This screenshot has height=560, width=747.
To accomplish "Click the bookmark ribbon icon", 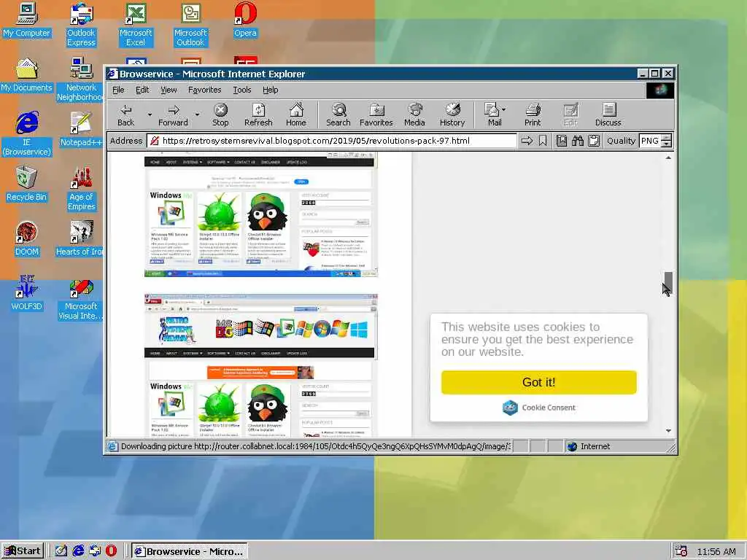I will pyautogui.click(x=543, y=141).
